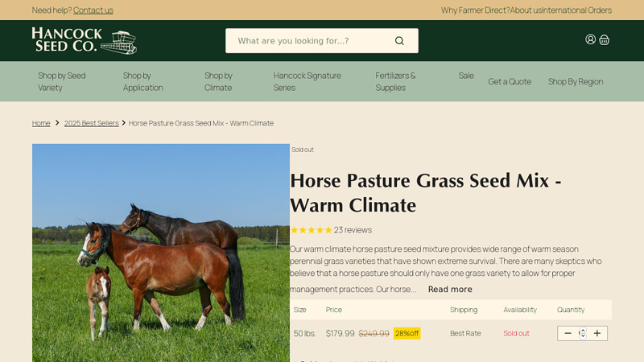644x362 pixels.
Task: Open the user account icon
Action: pos(590,39)
